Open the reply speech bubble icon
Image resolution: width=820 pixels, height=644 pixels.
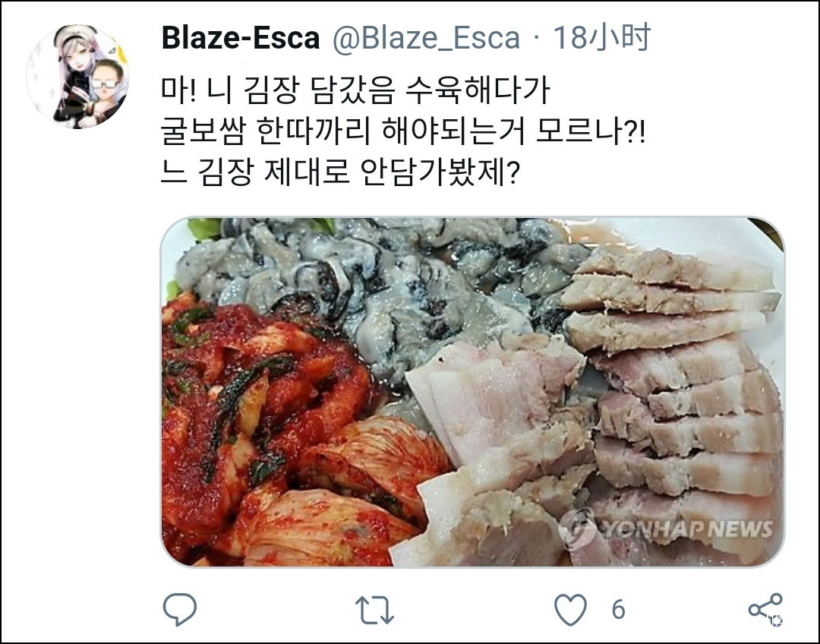click(179, 609)
